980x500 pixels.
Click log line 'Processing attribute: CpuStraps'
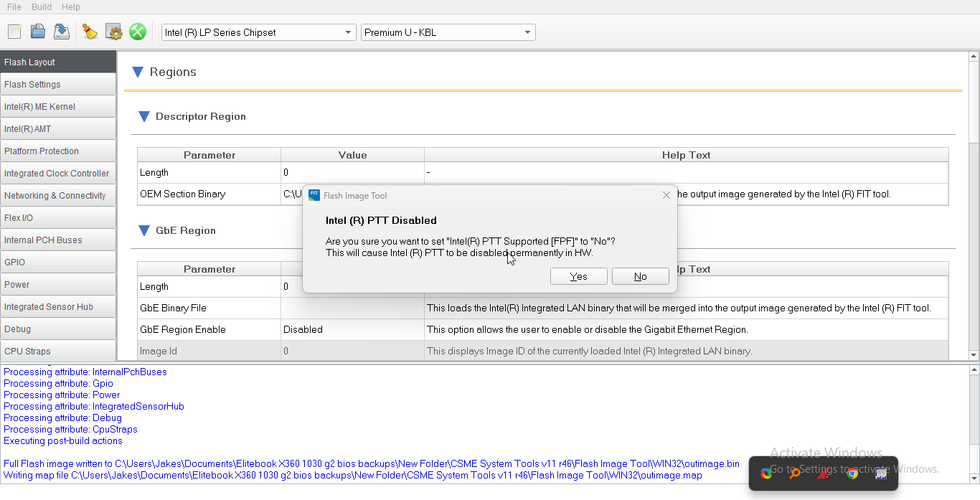(70, 429)
